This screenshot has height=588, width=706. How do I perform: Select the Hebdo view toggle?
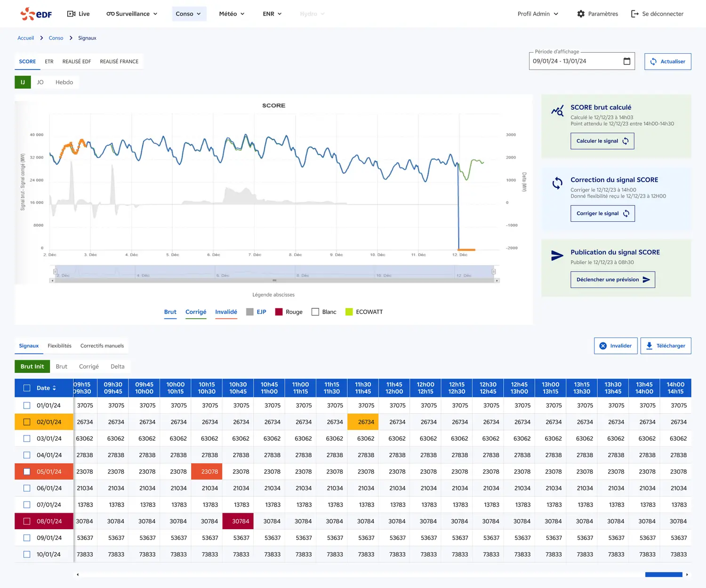pos(64,82)
